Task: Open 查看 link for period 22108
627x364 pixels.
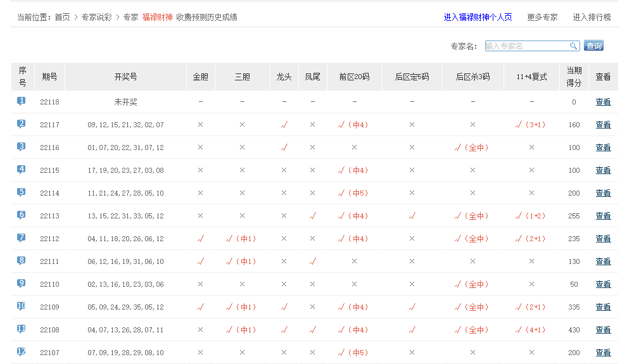Action: click(603, 330)
